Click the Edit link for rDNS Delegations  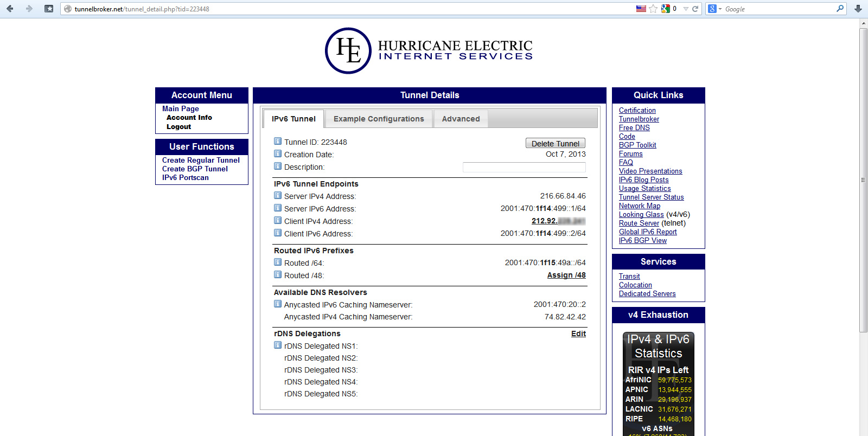[x=578, y=334]
